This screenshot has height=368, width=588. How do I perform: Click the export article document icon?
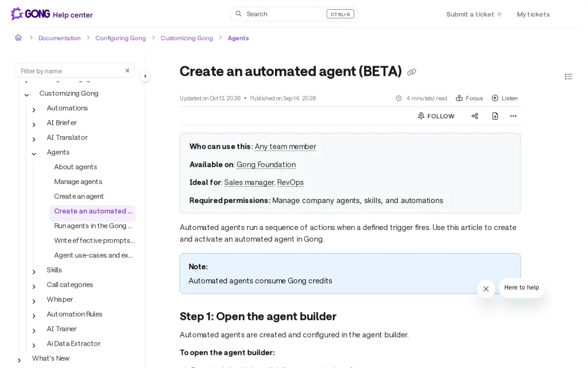click(495, 116)
